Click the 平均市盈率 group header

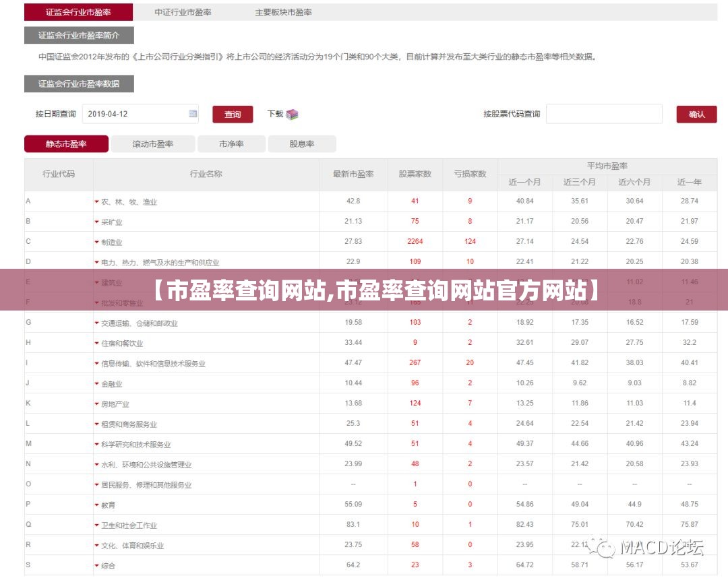click(x=607, y=166)
